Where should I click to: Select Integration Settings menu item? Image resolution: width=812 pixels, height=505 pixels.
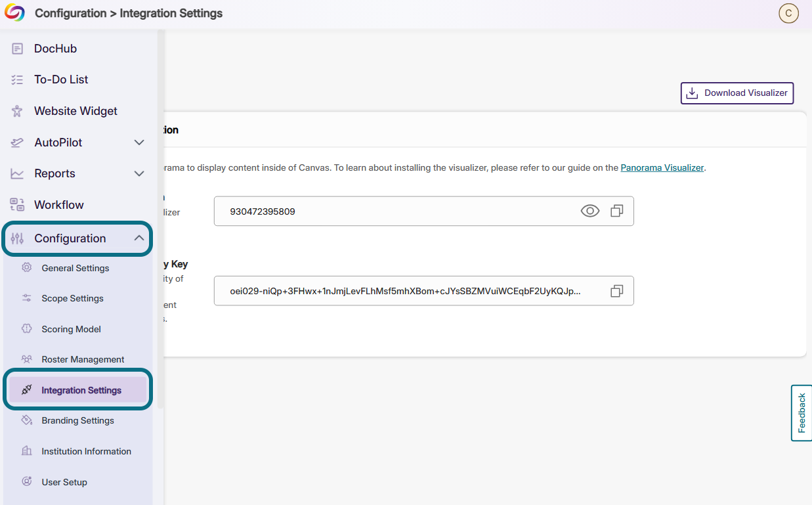77,390
